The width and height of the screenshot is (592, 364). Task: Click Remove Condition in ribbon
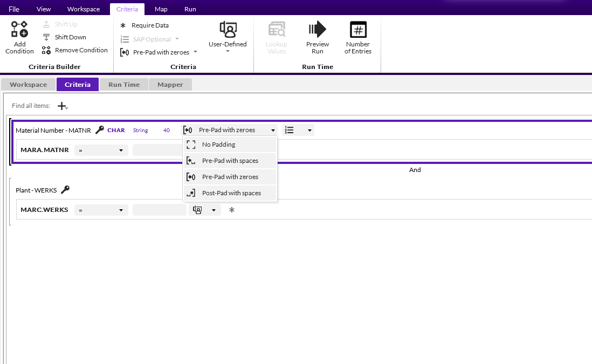click(x=75, y=50)
